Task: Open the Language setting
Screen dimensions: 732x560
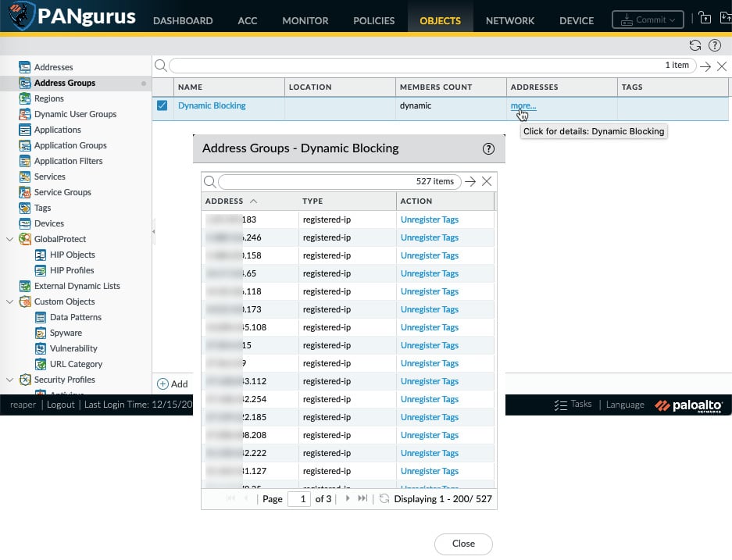Action: 625,405
